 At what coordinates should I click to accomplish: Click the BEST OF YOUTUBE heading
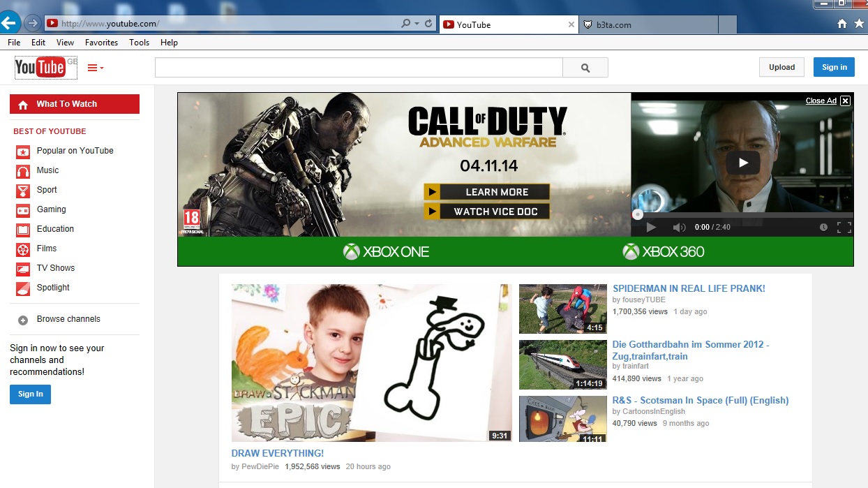(x=50, y=131)
